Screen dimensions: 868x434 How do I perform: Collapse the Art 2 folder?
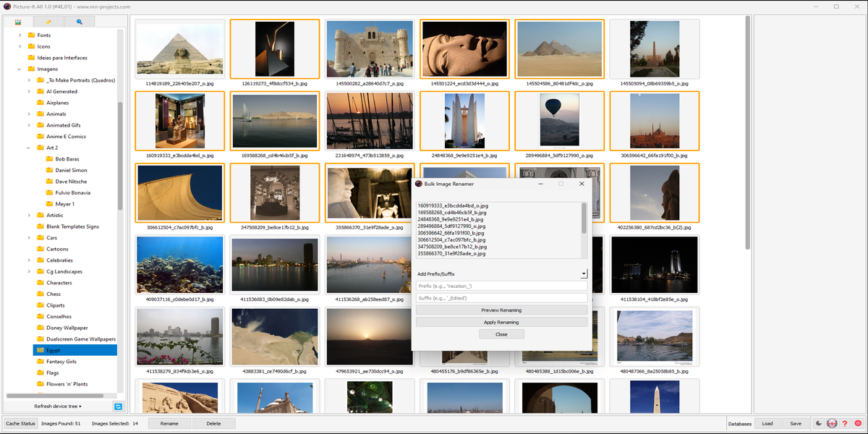[x=30, y=148]
